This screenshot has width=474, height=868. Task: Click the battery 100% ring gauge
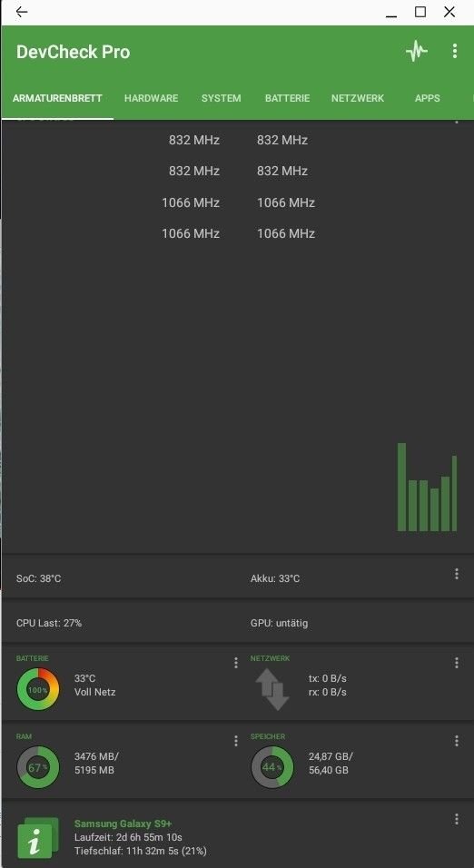[37, 689]
